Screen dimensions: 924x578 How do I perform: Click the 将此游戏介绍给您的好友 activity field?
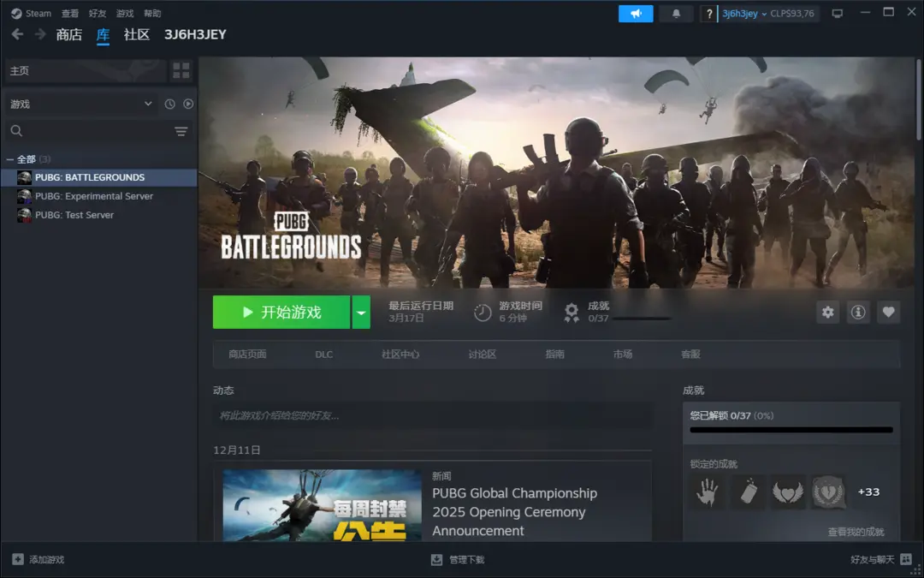coord(433,415)
